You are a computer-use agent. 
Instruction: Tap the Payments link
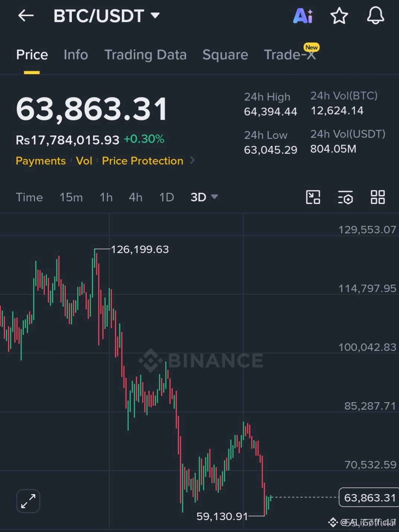41,161
